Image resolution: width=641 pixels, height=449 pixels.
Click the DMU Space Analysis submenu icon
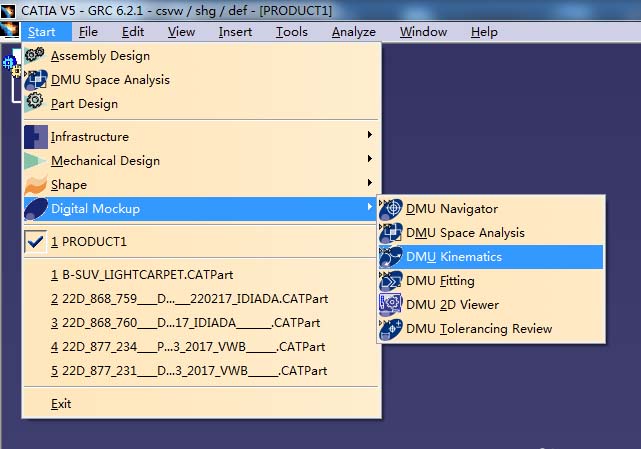(391, 233)
